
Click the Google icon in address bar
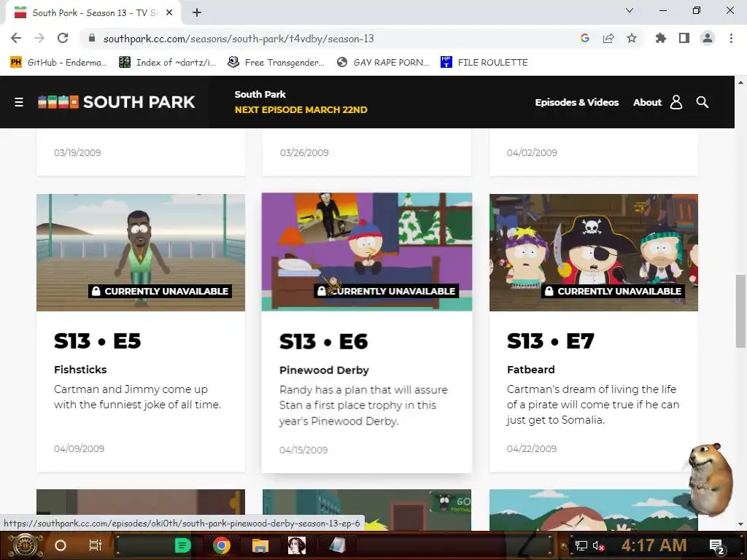585,38
